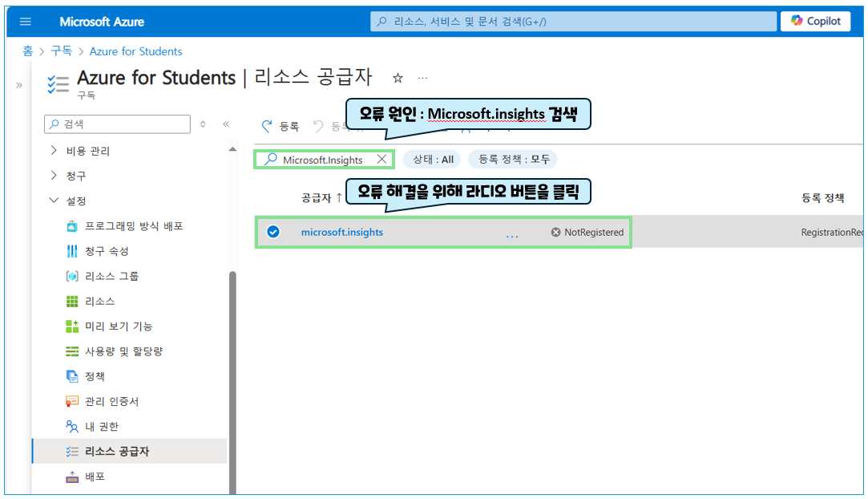Open 리소스 menu item
This screenshot has height=499, width=868.
point(100,302)
